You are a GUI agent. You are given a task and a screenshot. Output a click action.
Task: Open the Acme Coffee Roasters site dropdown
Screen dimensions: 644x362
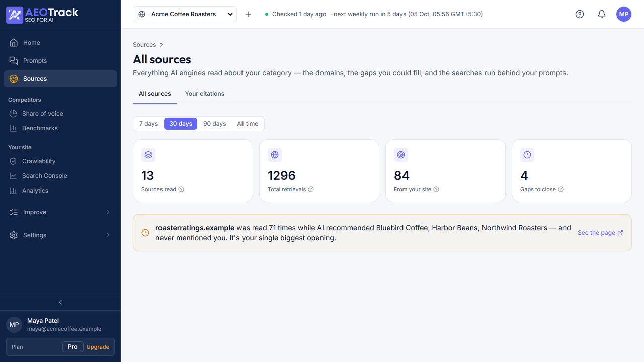185,14
